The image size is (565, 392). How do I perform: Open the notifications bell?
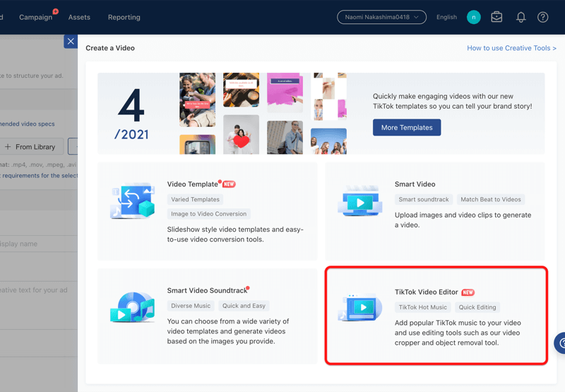[521, 17]
